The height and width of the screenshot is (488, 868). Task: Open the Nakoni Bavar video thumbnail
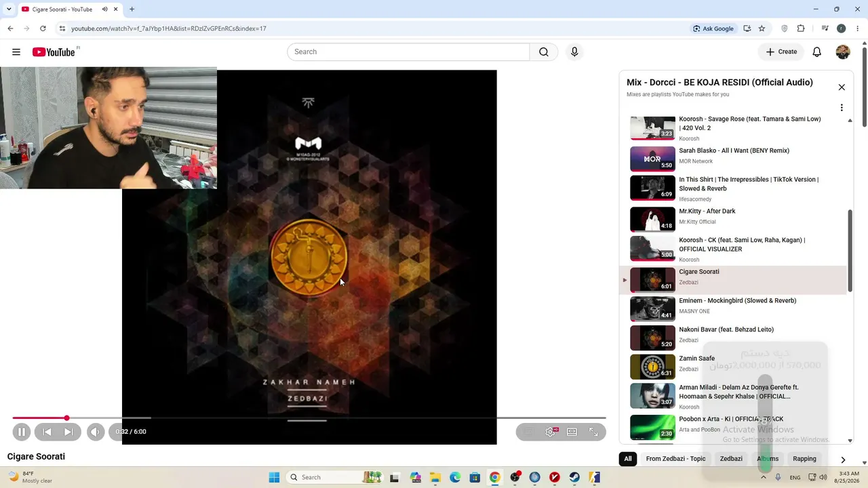click(x=652, y=338)
